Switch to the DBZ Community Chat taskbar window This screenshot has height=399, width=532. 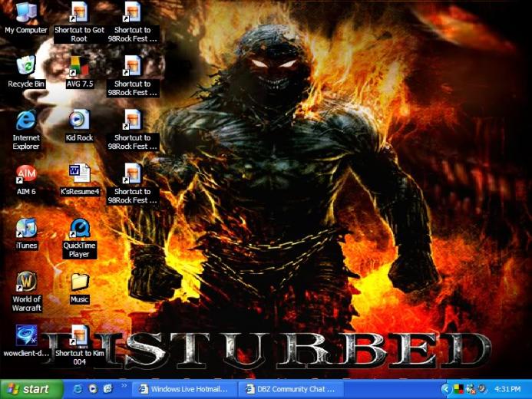(x=291, y=389)
